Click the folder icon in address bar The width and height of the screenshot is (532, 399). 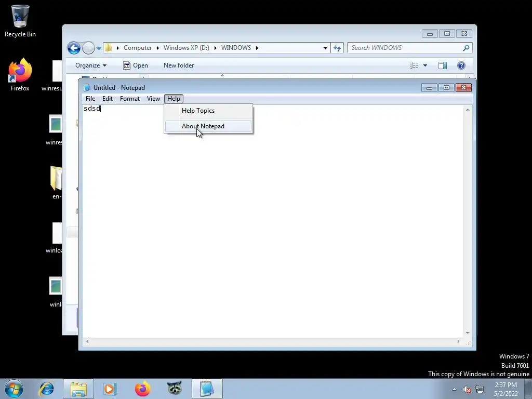[108, 47]
